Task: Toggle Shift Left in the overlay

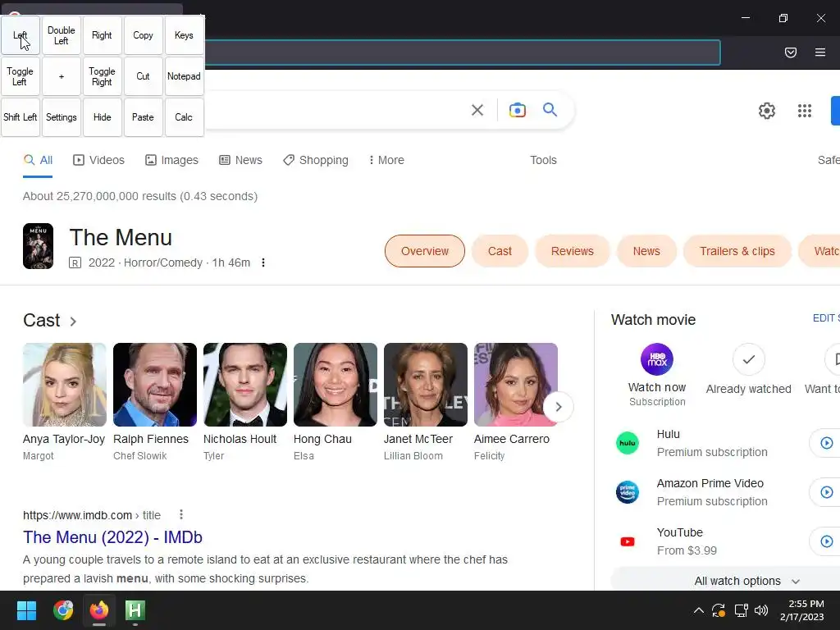Action: 21,117
